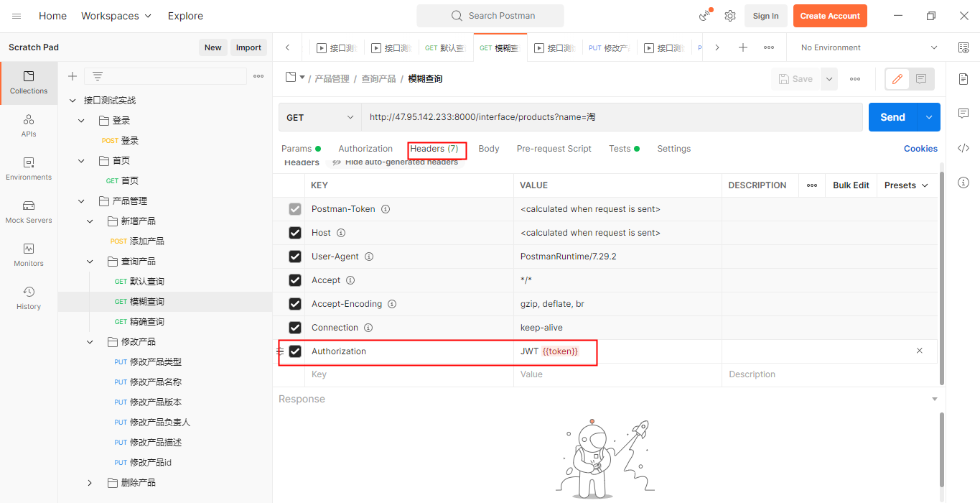Go to Home
The height and width of the screenshot is (503, 980).
(x=52, y=16)
